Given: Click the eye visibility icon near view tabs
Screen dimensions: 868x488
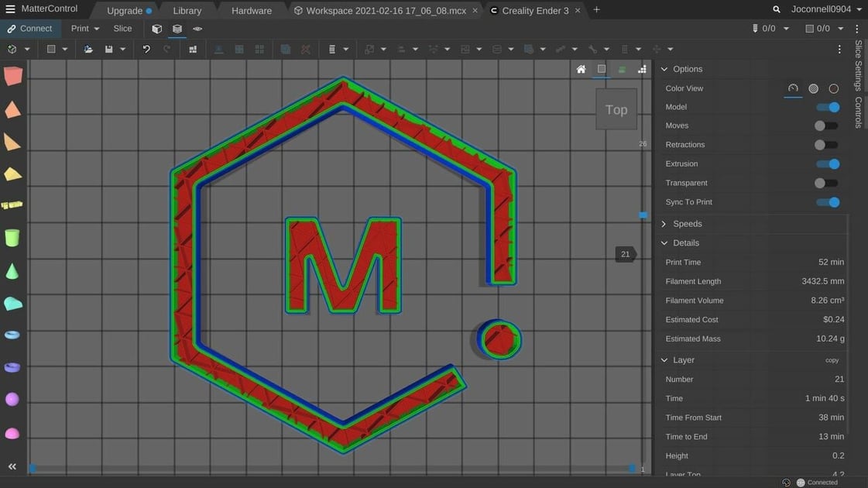Looking at the screenshot, I should point(197,28).
